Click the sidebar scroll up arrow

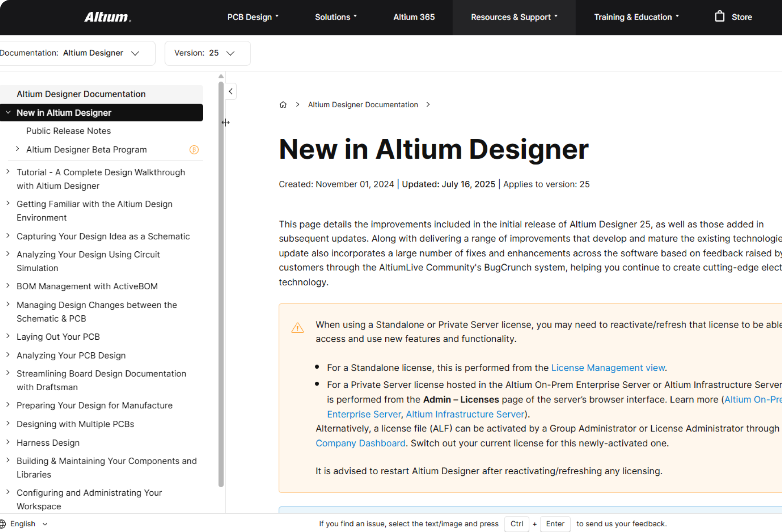[x=221, y=76]
